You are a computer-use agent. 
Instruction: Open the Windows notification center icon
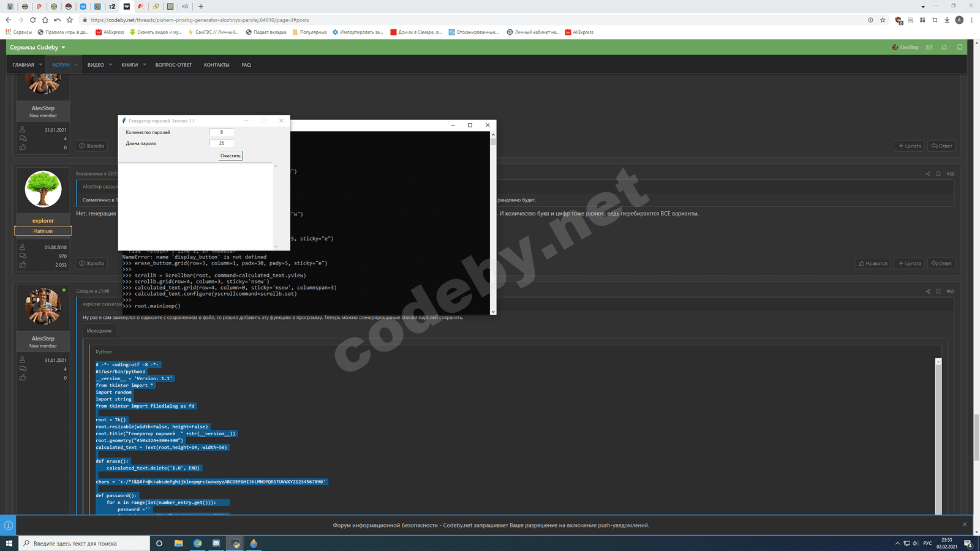(968, 543)
